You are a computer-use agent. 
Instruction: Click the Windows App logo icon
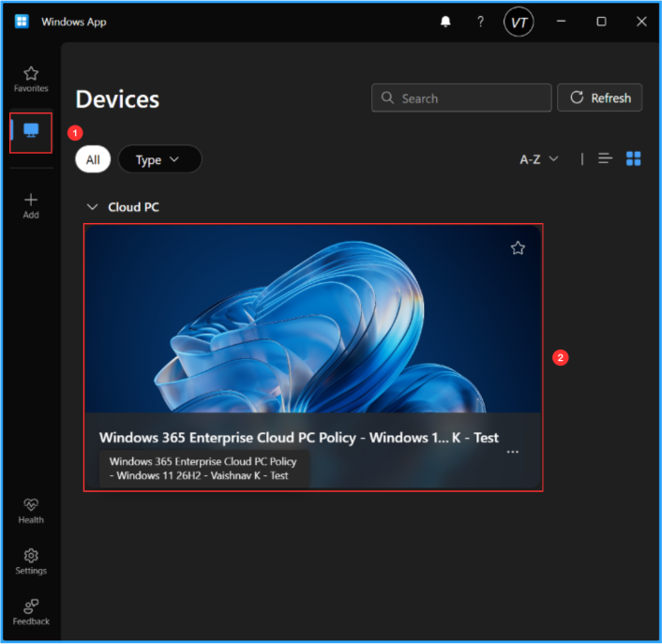click(x=22, y=22)
